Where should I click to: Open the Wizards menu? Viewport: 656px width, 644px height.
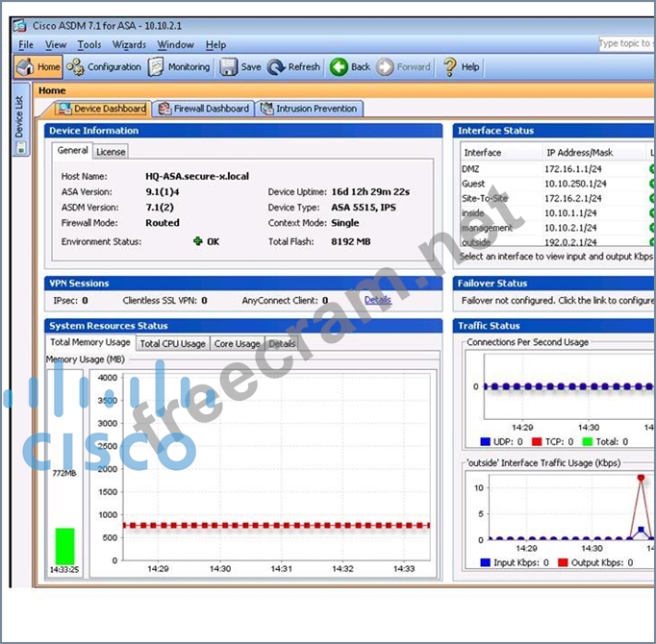129,44
